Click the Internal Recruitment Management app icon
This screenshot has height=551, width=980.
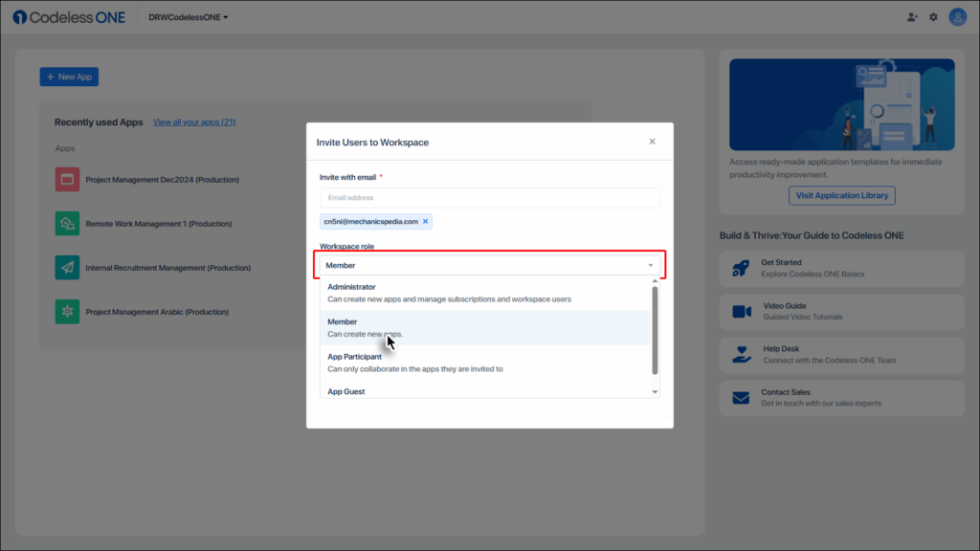point(67,268)
